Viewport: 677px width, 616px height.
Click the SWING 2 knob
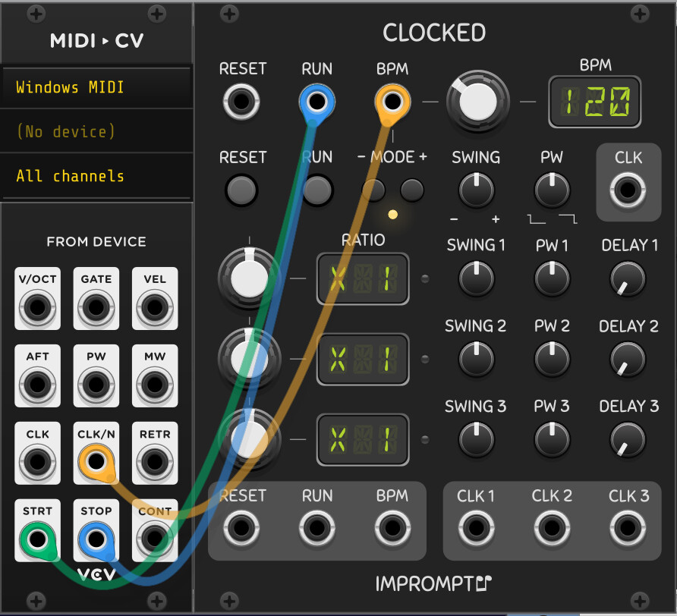click(x=476, y=359)
